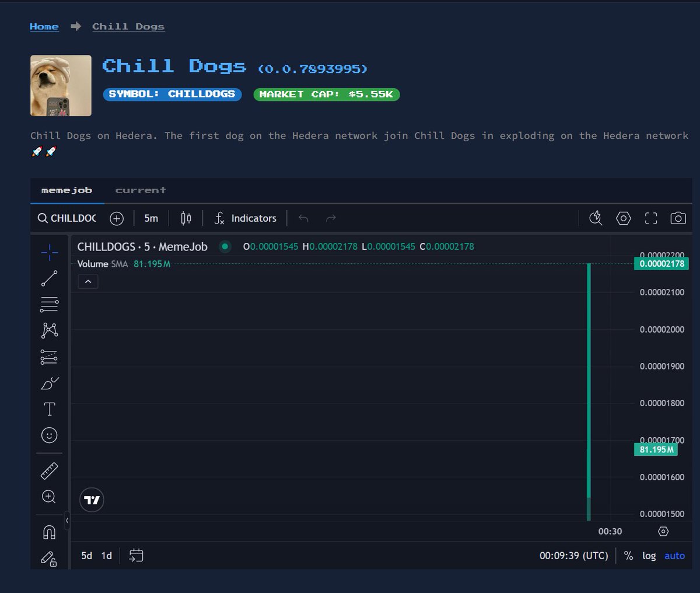
Task: Open the Fibonacci retracement tools
Action: [x=50, y=304]
